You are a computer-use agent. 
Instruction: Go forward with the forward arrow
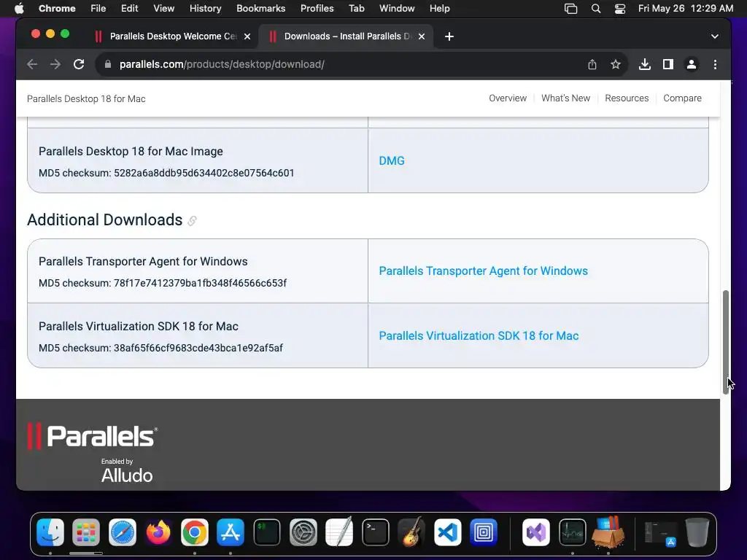(55, 64)
